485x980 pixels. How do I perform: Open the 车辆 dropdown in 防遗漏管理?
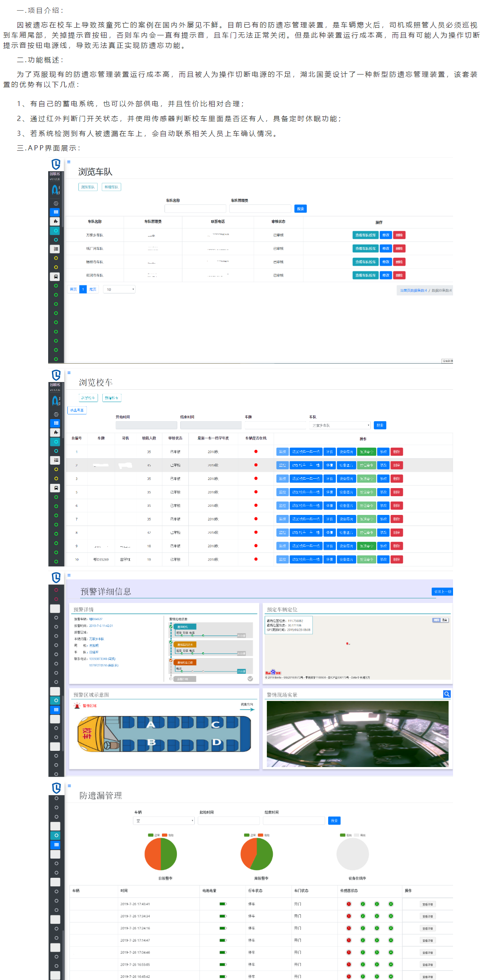point(164,821)
